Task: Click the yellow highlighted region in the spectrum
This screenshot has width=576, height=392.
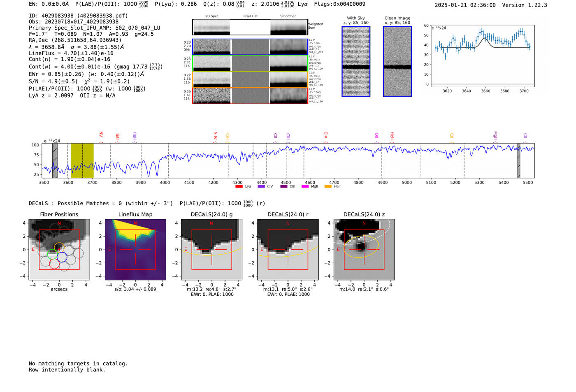Action: click(82, 160)
